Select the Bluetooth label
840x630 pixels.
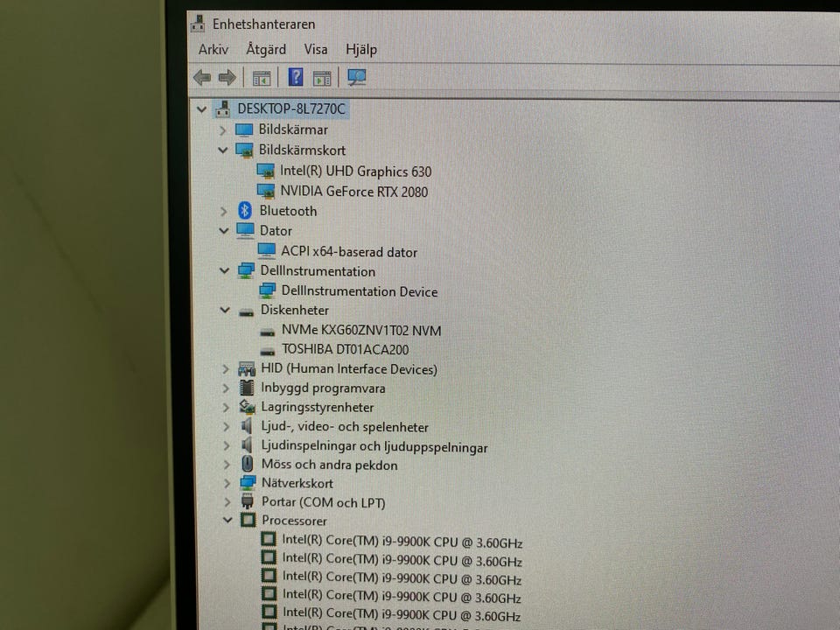pos(288,211)
